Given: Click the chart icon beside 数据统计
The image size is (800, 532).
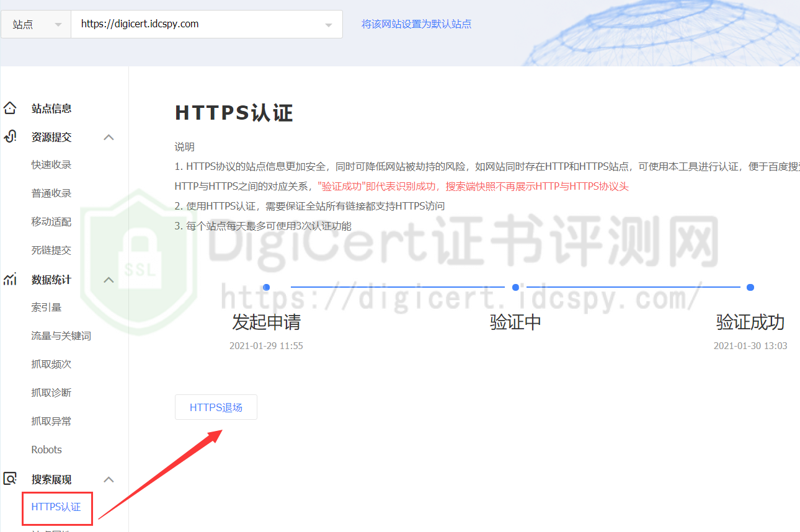Looking at the screenshot, I should (10, 280).
